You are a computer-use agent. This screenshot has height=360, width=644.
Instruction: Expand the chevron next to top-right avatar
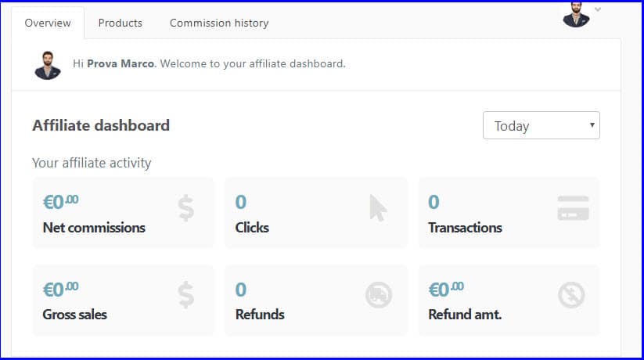click(598, 9)
